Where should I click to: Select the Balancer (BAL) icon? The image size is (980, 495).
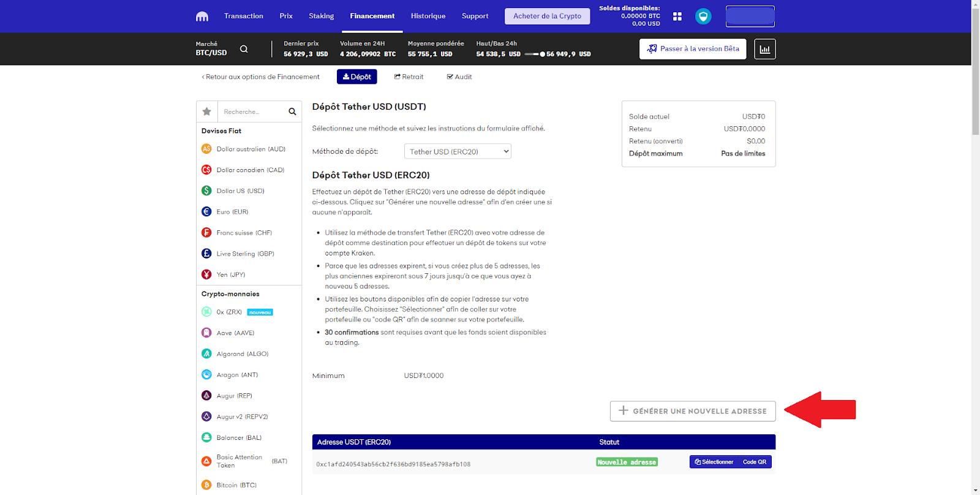(206, 437)
